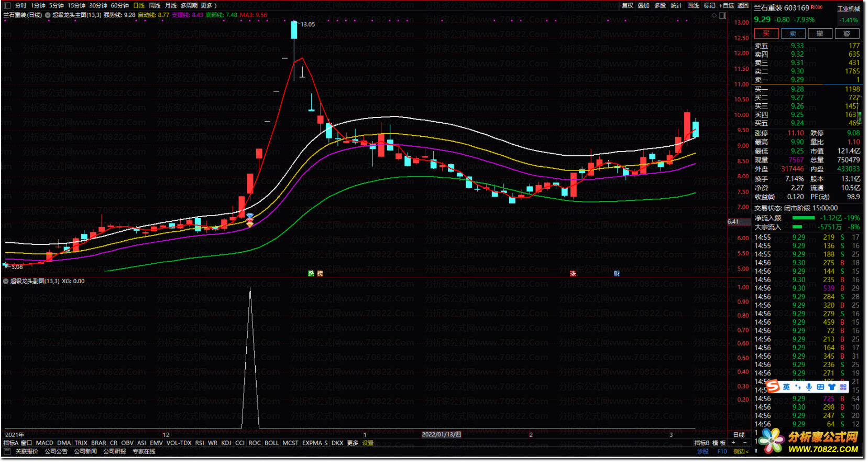Click the 标记 mark button
Viewport: 868px width, 462px height.
click(709, 5)
